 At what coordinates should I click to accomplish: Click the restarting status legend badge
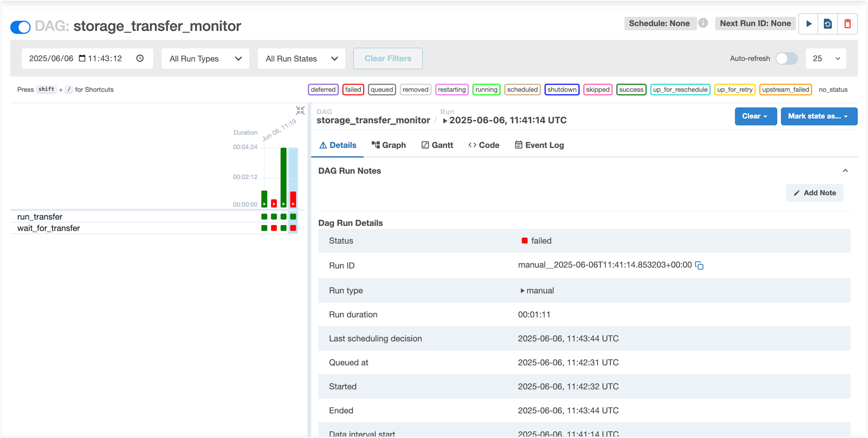point(452,89)
